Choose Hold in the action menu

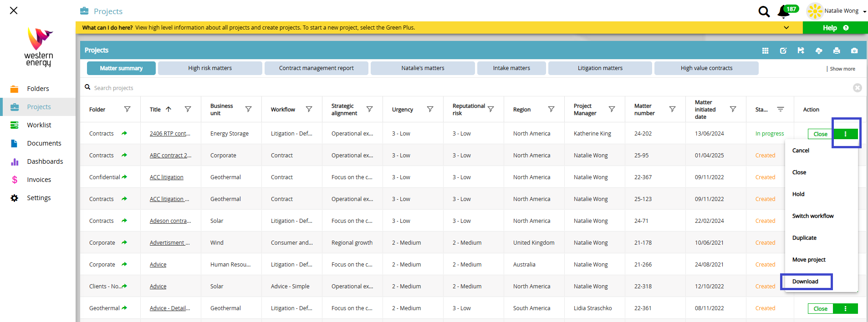(798, 194)
